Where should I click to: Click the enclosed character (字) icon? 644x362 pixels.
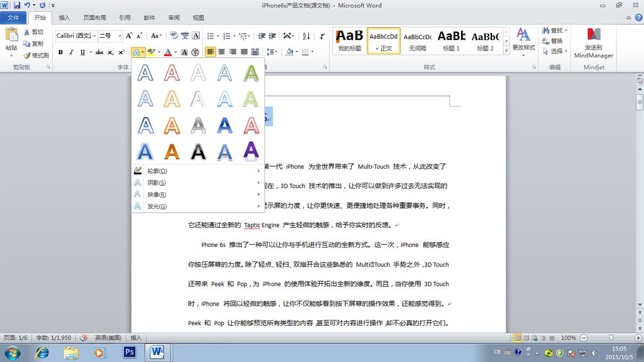pyautogui.click(x=195, y=52)
